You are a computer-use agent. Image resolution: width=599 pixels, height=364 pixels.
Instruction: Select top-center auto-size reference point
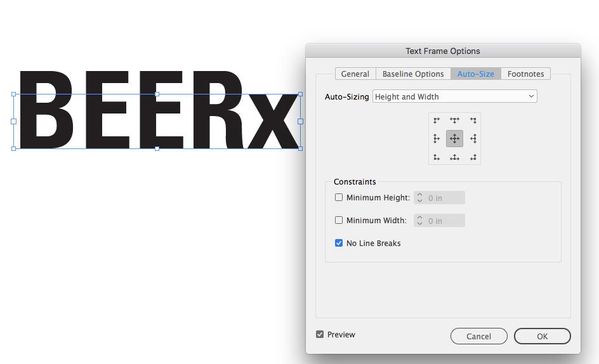point(454,120)
